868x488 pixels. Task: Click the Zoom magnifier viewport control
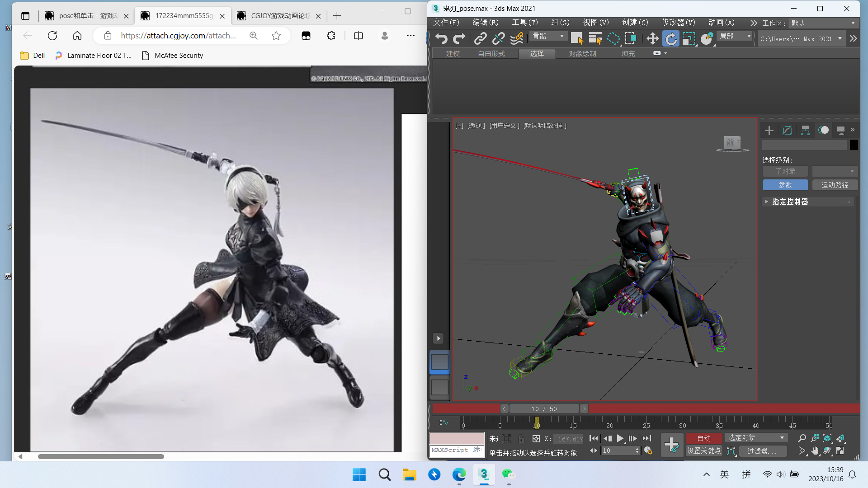[x=802, y=438]
